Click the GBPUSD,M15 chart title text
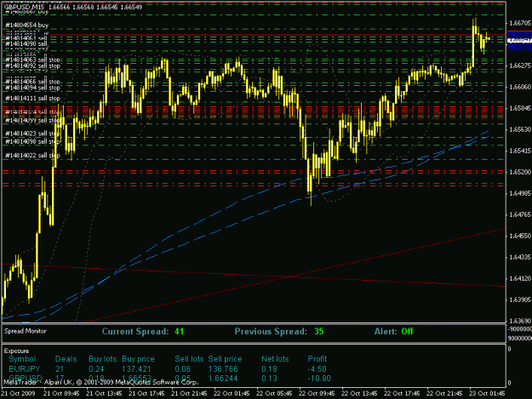532x399 pixels. coord(24,7)
